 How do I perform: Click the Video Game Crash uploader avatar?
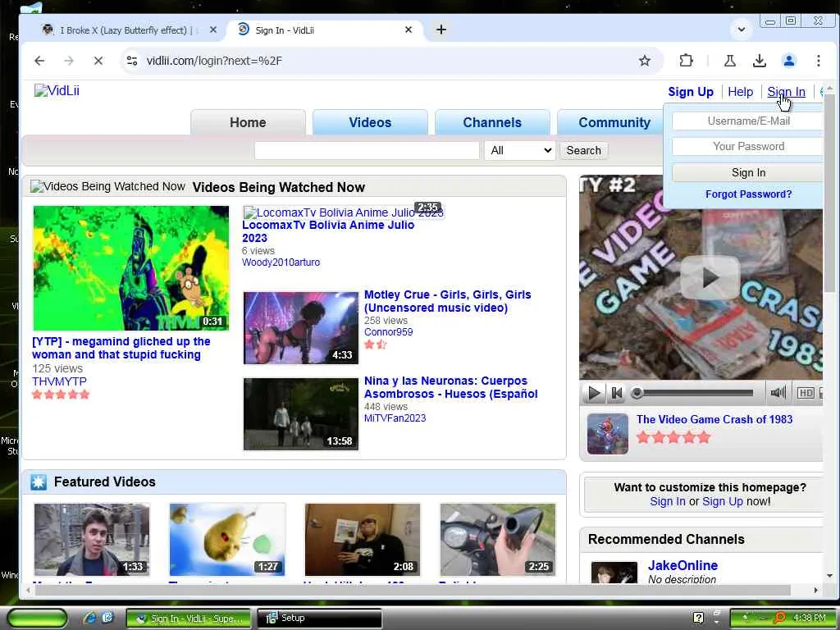point(608,434)
